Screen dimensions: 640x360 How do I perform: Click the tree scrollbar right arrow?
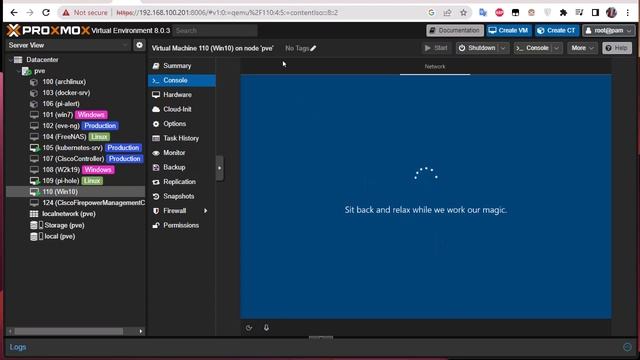[141, 331]
